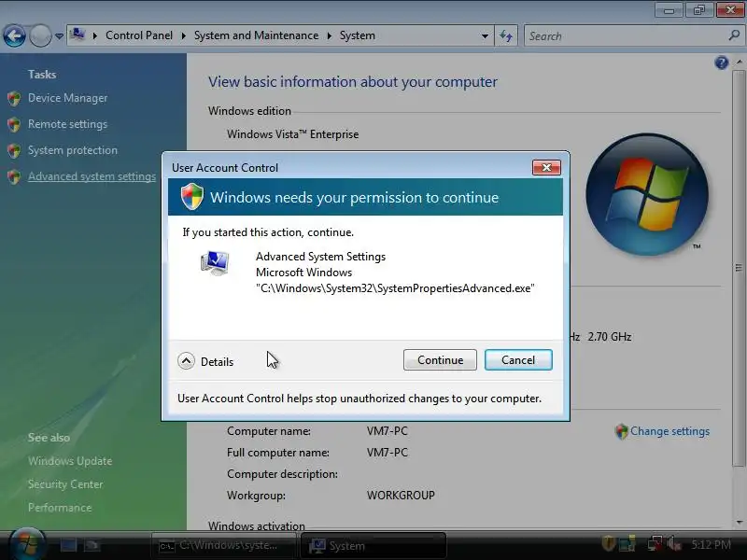Click the Advanced System Settings computer icon
Screen dimensions: 747x560
(x=215, y=263)
